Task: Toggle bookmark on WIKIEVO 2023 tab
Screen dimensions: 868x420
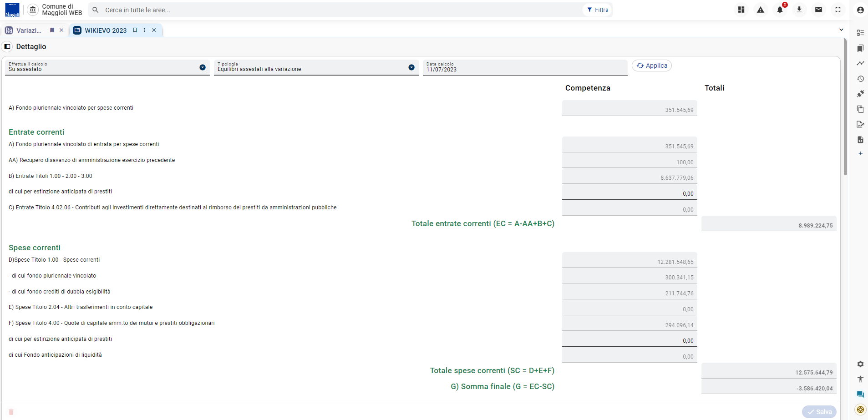Action: 135,30
